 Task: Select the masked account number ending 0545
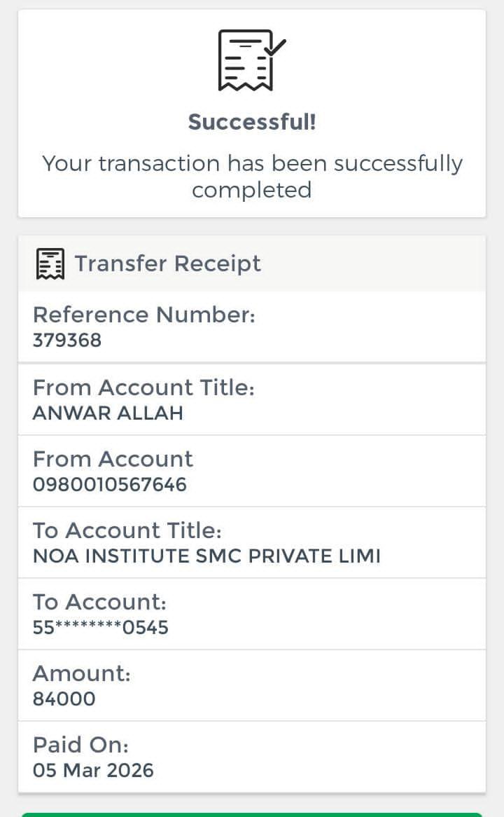[101, 627]
